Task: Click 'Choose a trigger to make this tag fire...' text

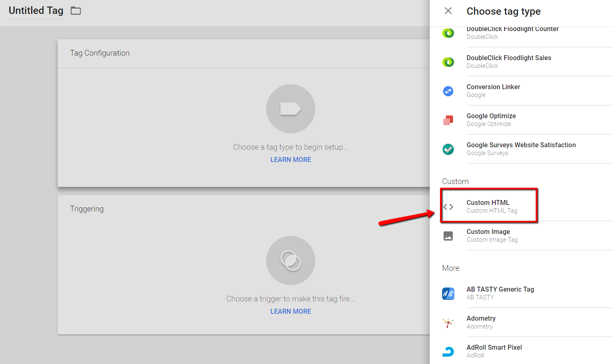Action: point(291,299)
